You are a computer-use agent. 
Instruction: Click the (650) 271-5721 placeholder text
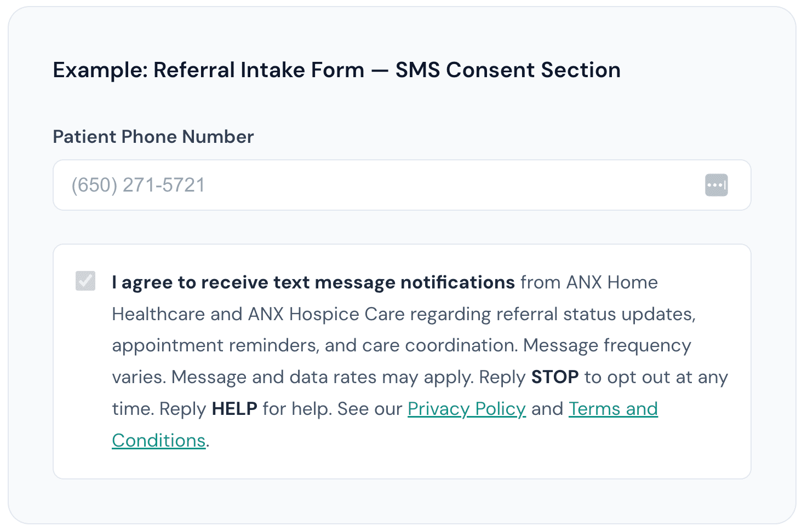pyautogui.click(x=137, y=185)
